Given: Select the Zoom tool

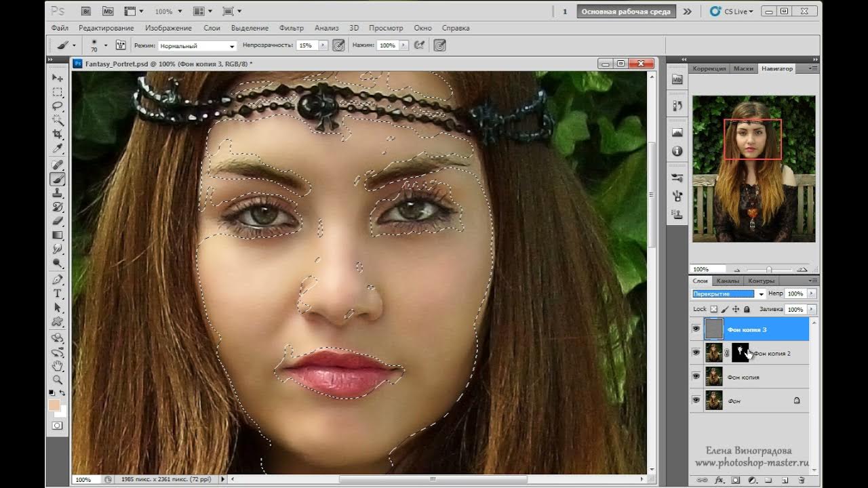Looking at the screenshot, I should 58,380.
